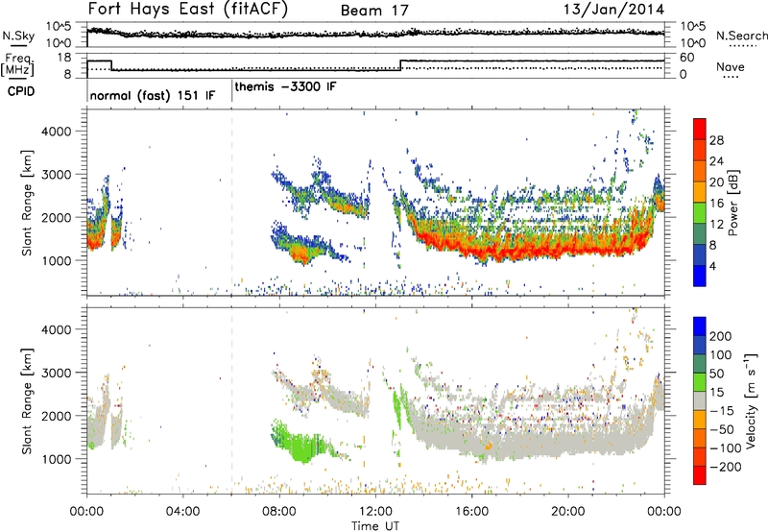Click the Power colorbar segment between 16 and 20

[x=700, y=192]
